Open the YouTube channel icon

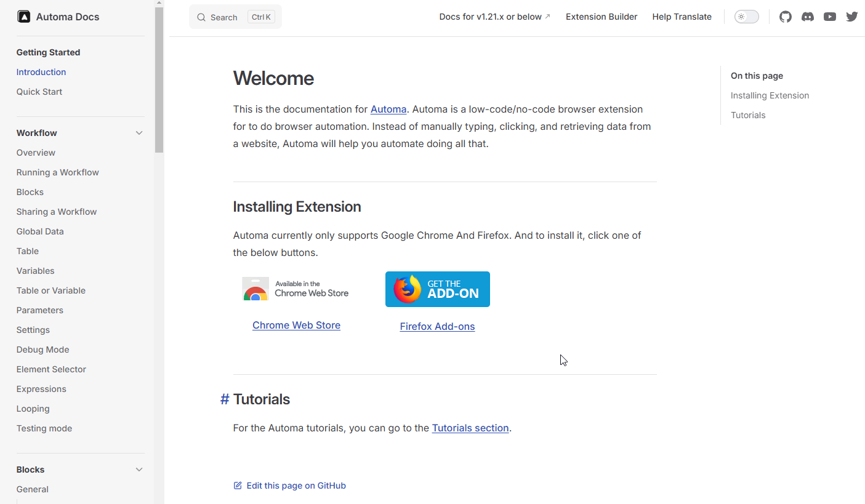click(829, 17)
